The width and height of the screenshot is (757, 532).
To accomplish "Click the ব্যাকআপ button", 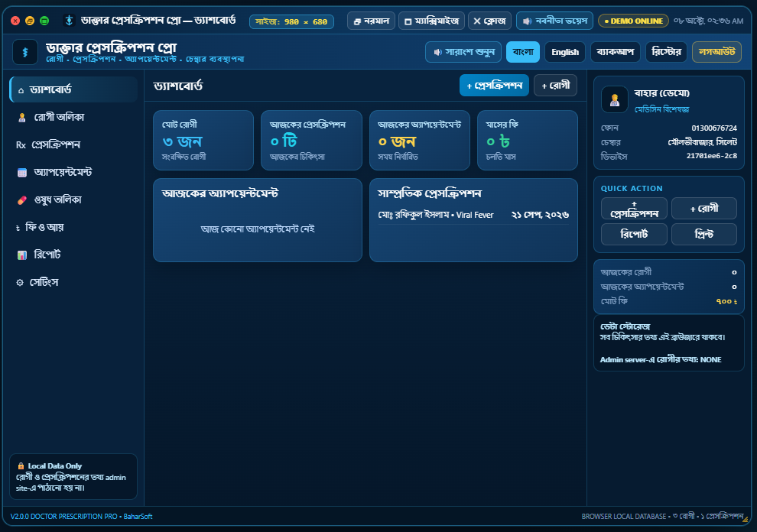I will point(615,52).
